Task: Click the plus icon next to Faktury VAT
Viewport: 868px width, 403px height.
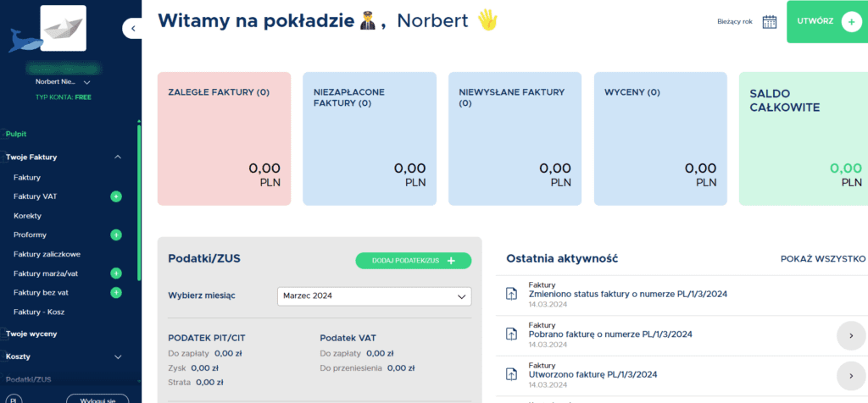Action: (116, 196)
